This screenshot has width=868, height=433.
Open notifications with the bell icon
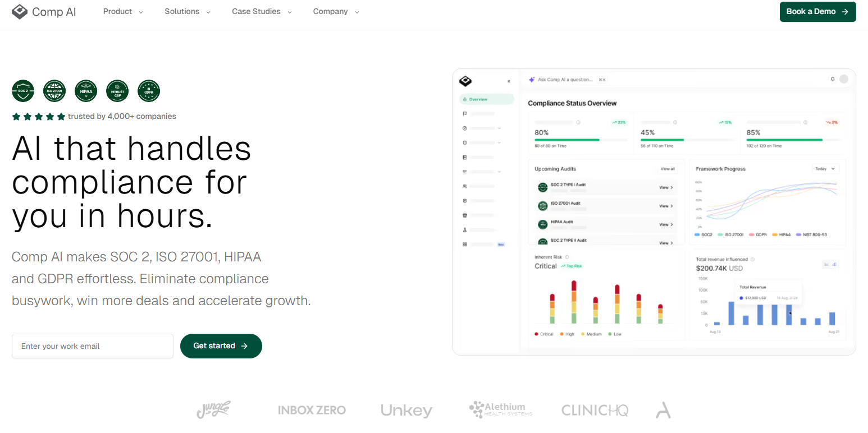click(x=833, y=79)
